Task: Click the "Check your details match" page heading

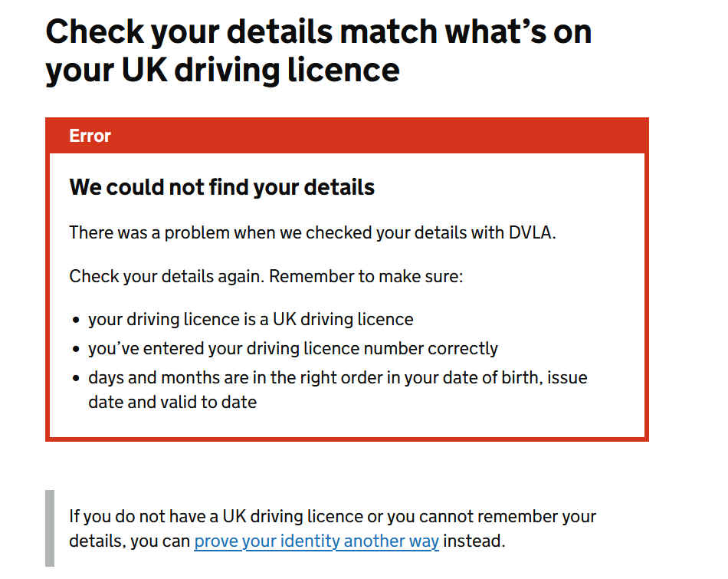Action: (318, 32)
